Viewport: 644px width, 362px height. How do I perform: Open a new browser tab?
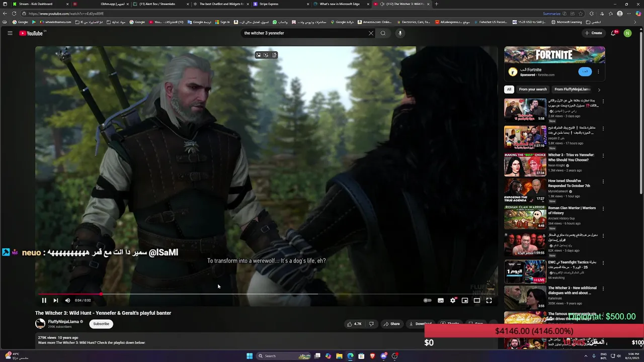[436, 4]
